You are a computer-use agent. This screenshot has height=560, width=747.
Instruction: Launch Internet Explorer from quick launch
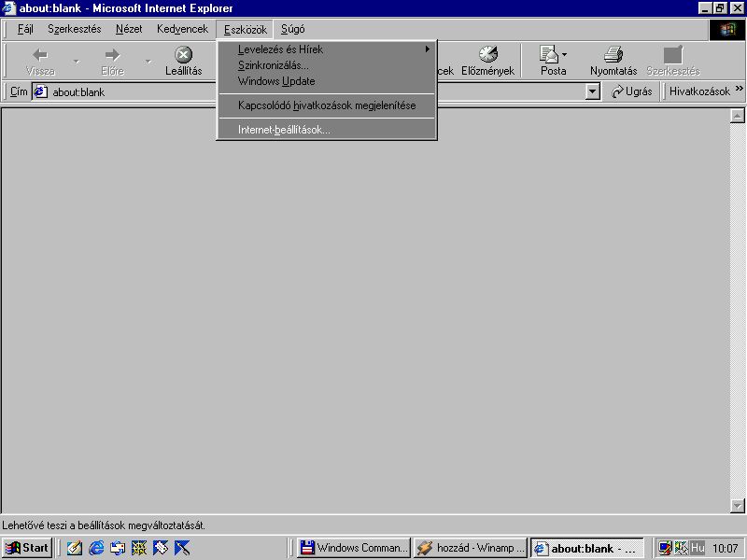[96, 548]
